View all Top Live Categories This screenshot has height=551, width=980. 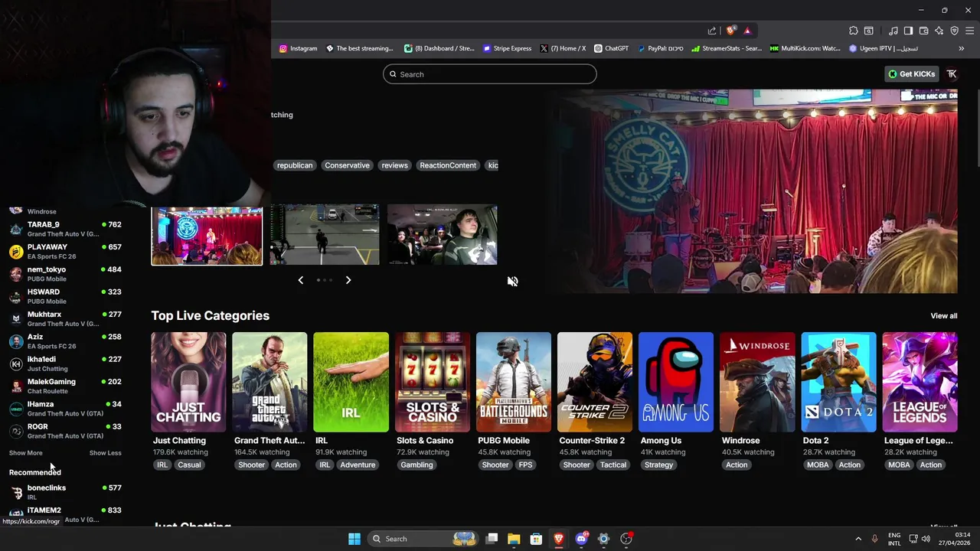(x=944, y=316)
